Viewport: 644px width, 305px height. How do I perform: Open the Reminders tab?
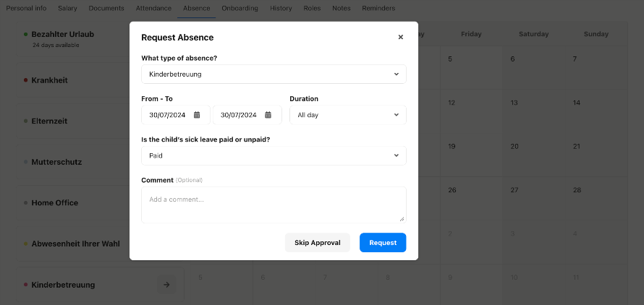click(x=378, y=8)
